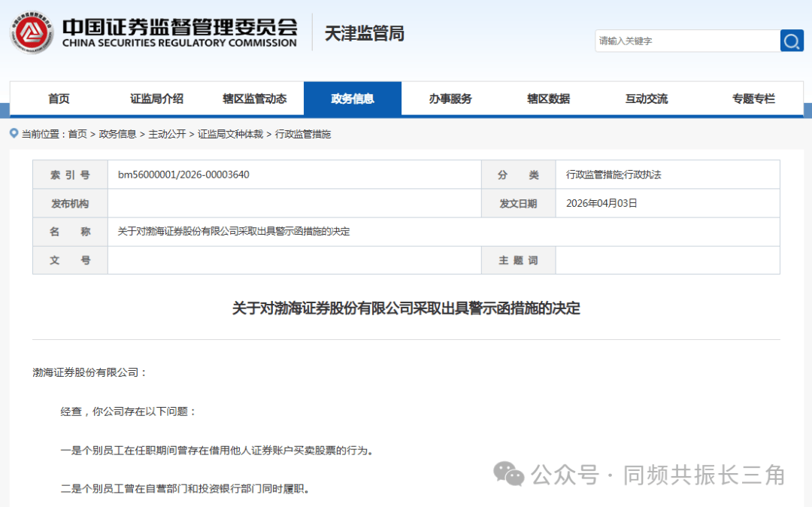Click 政务信息 breadcrumb link
This screenshot has height=507, width=812.
pos(117,134)
